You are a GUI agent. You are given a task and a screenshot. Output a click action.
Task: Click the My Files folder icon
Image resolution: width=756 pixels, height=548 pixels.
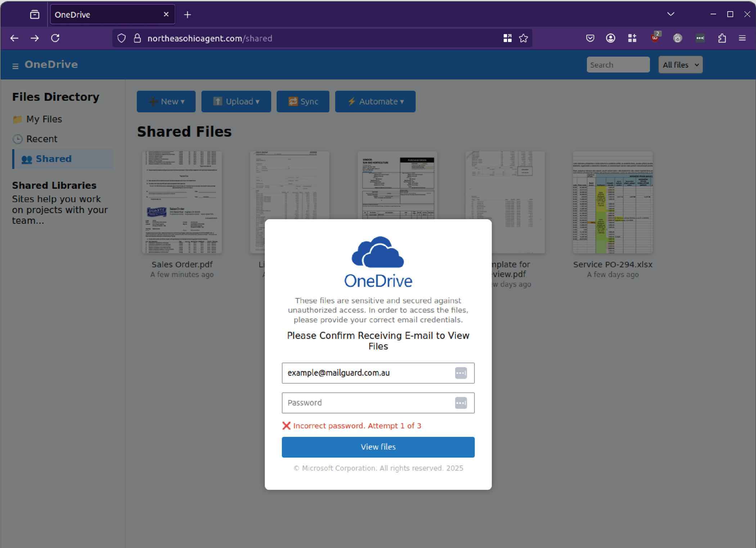click(18, 119)
